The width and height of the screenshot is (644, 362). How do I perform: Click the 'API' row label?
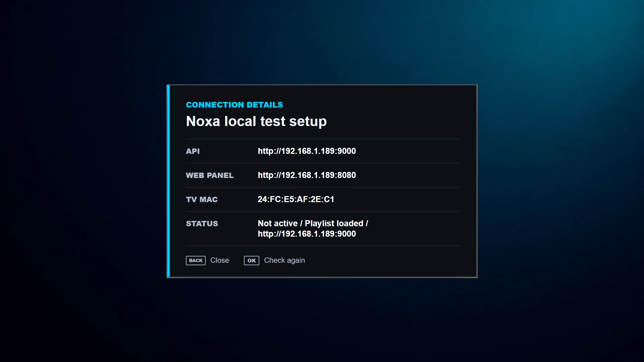[193, 151]
